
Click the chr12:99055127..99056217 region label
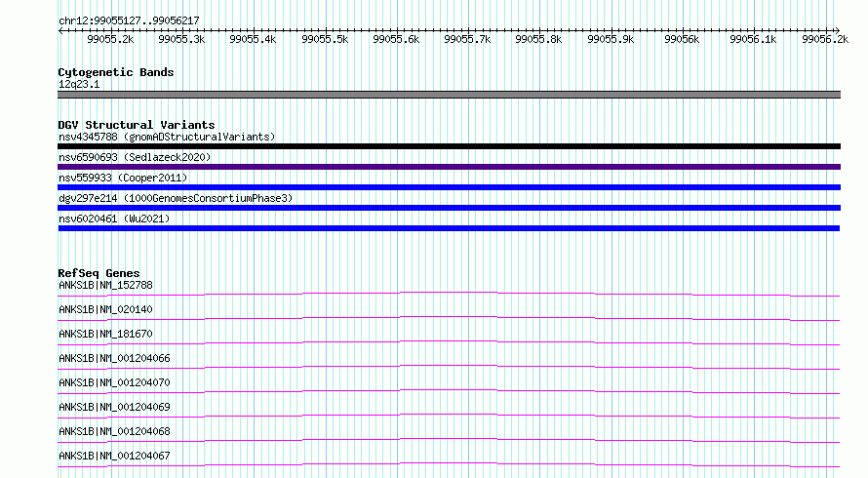[x=129, y=20]
